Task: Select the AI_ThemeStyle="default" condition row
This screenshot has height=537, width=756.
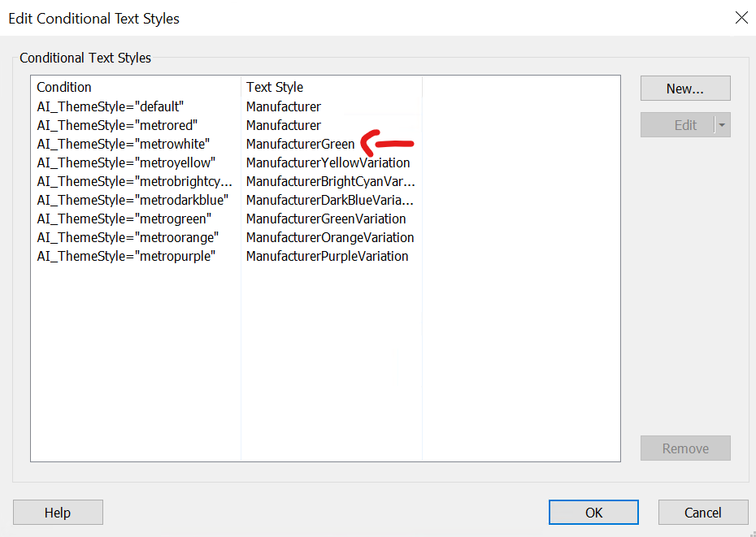Action: point(111,106)
